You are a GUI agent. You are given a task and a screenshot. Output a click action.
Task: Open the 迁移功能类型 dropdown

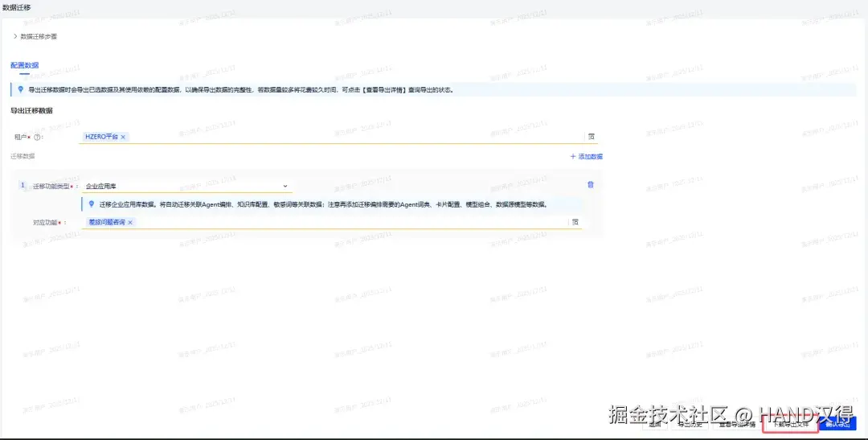point(187,186)
